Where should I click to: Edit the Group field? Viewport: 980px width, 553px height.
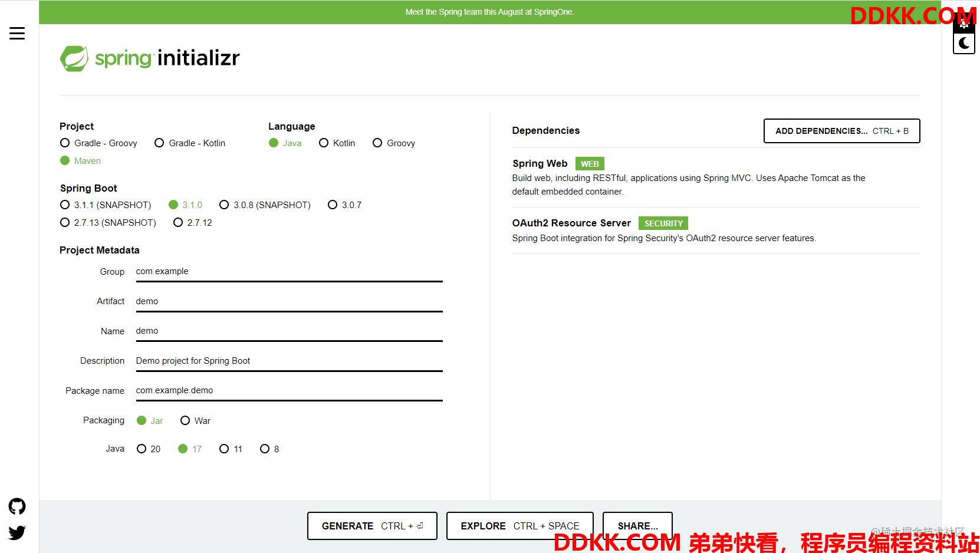click(289, 272)
